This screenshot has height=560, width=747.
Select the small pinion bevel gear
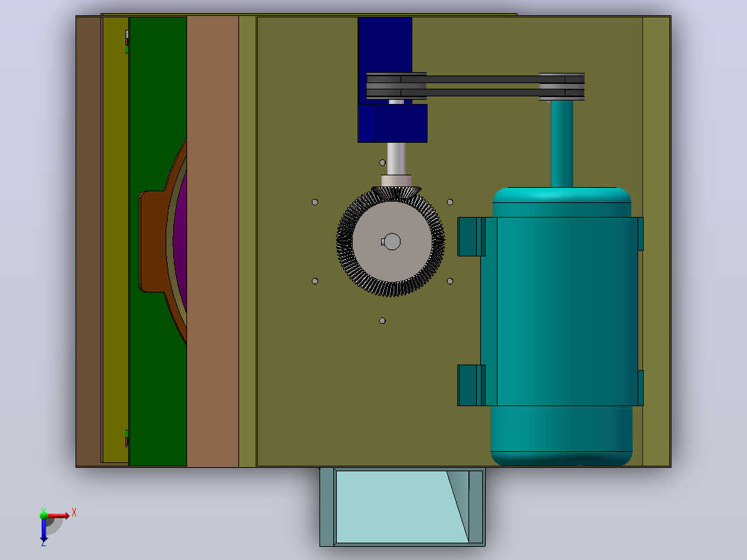point(396,191)
